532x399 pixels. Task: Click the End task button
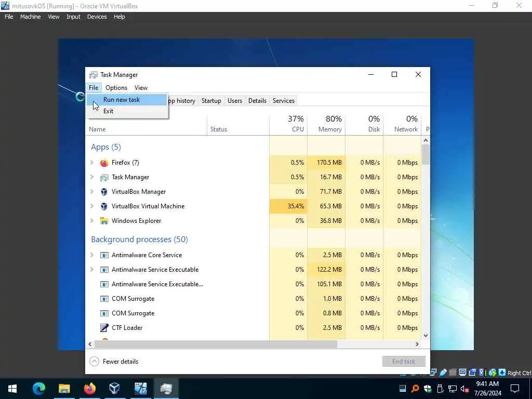click(403, 362)
